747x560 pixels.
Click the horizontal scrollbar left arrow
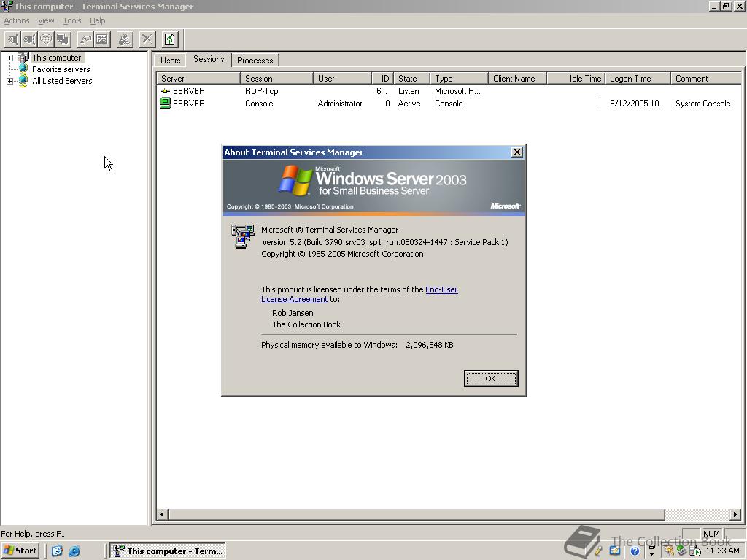(x=163, y=514)
